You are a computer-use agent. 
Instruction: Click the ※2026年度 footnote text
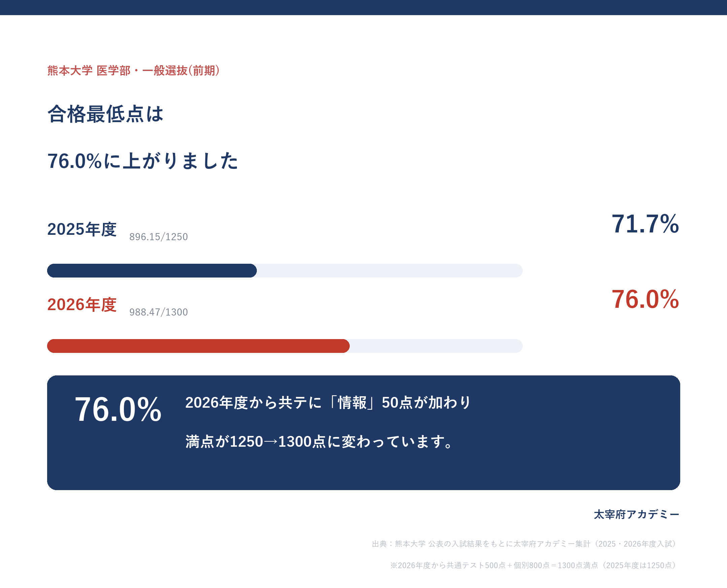(x=534, y=565)
